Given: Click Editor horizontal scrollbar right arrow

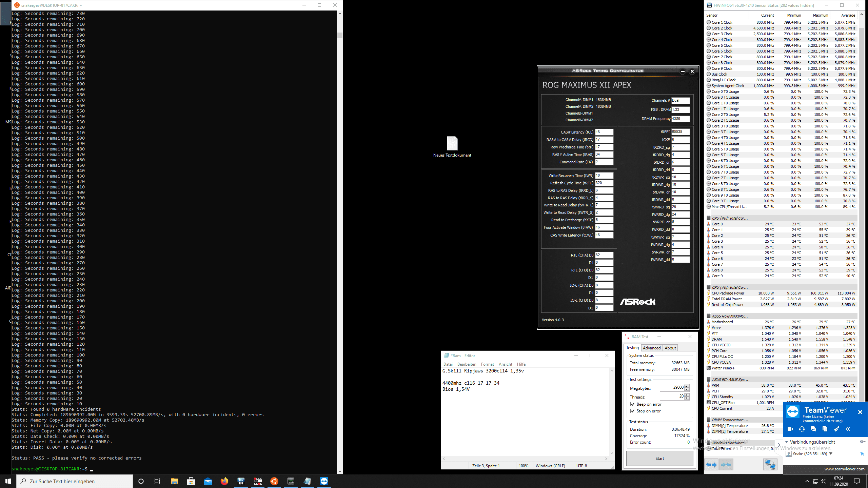Looking at the screenshot, I should coord(606,459).
